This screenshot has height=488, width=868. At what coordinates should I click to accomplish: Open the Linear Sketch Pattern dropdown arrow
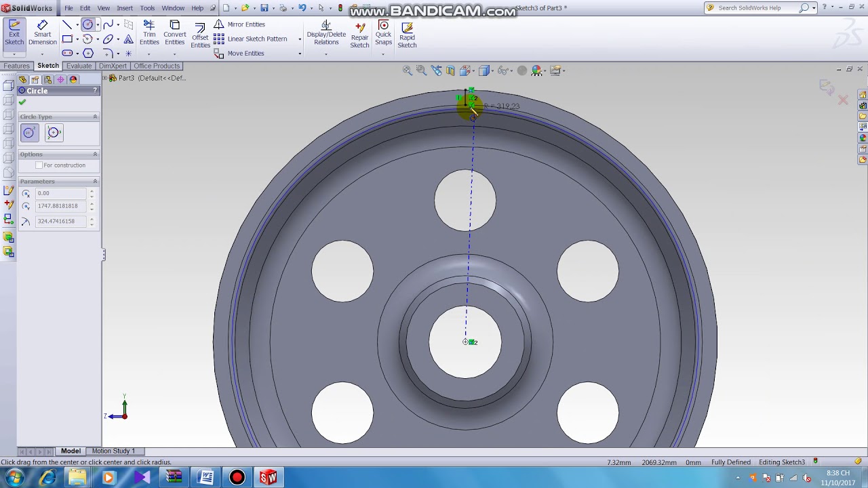300,39
